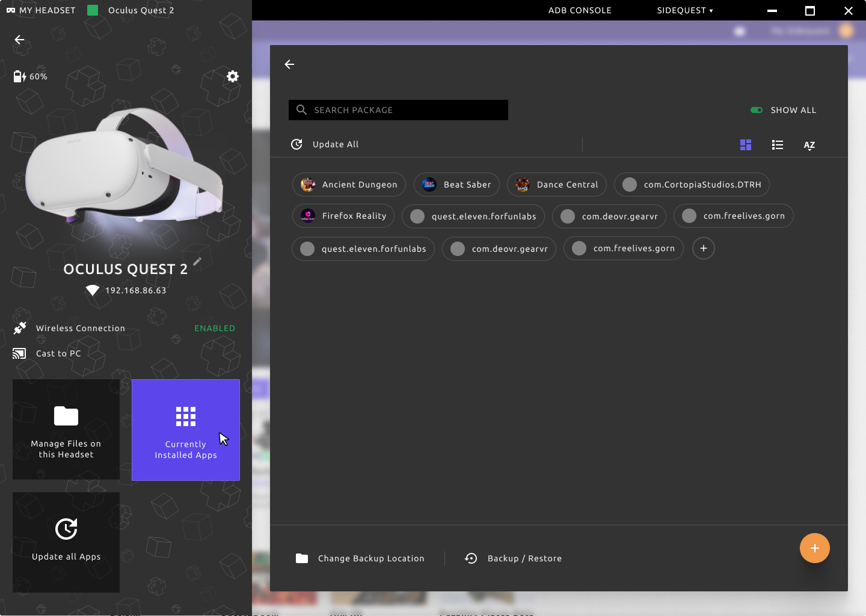Click the orange plus floating button
This screenshot has width=866, height=616.
tap(815, 548)
